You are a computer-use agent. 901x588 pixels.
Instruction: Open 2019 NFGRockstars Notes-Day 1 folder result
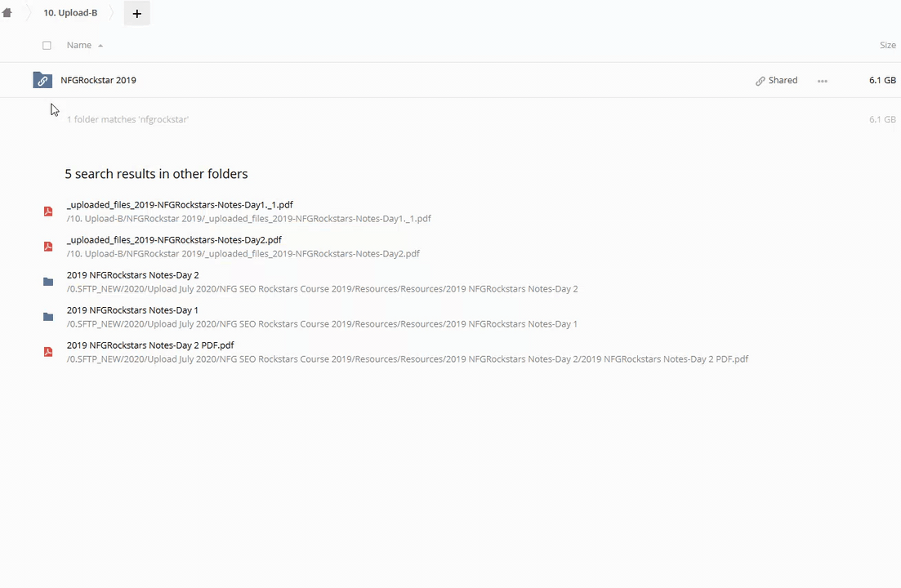[132, 310]
